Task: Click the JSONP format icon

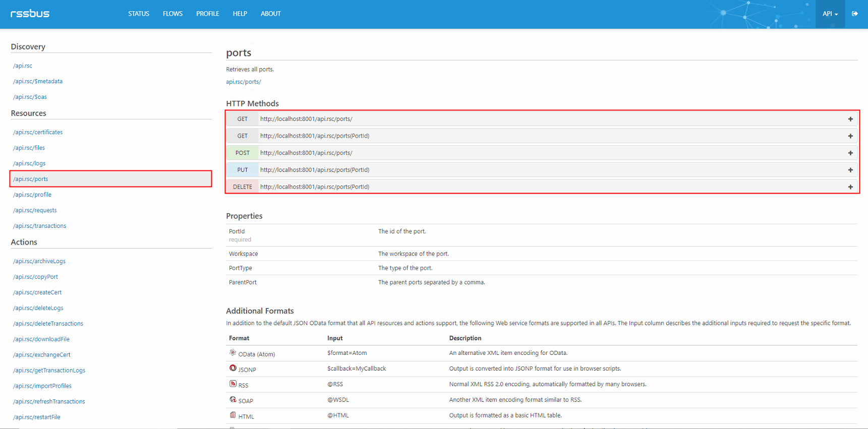Action: 233,369
